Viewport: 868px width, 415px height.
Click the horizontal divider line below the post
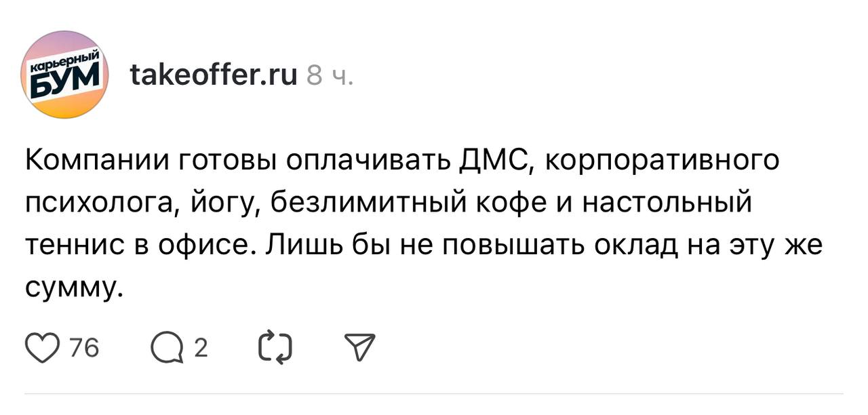[434, 393]
